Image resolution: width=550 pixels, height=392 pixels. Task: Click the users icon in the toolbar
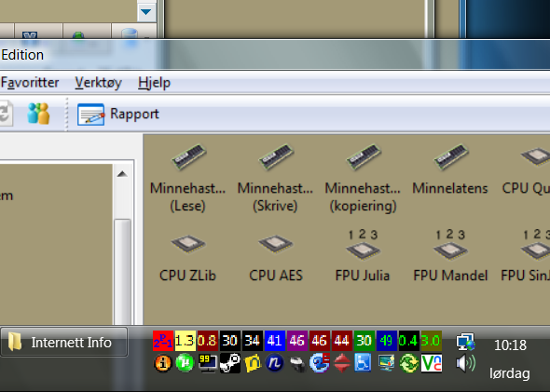click(38, 114)
